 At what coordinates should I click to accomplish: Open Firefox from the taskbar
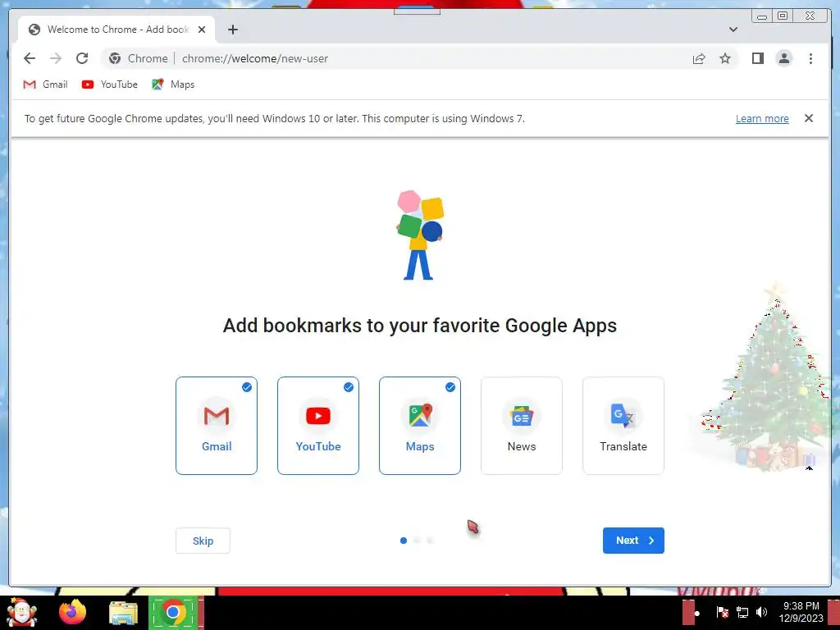[x=72, y=612]
